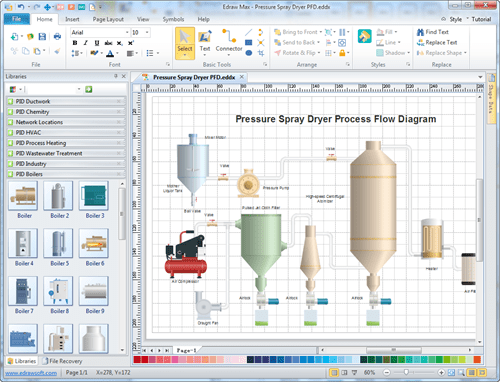The image size is (500, 382).
Task: Open Line style dropdown
Action: [x=389, y=42]
